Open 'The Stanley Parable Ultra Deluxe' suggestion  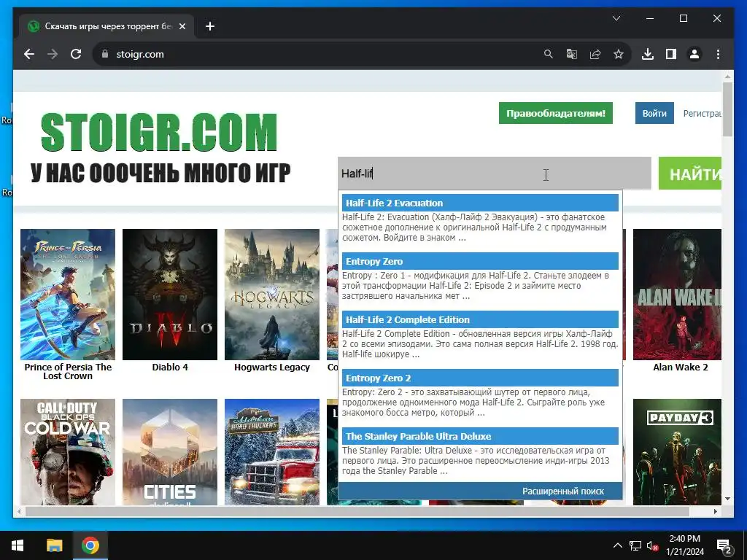tap(480, 436)
